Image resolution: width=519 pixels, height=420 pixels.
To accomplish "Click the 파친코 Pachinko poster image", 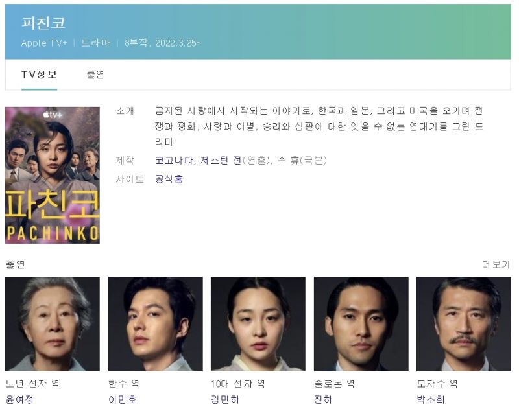I will [53, 175].
